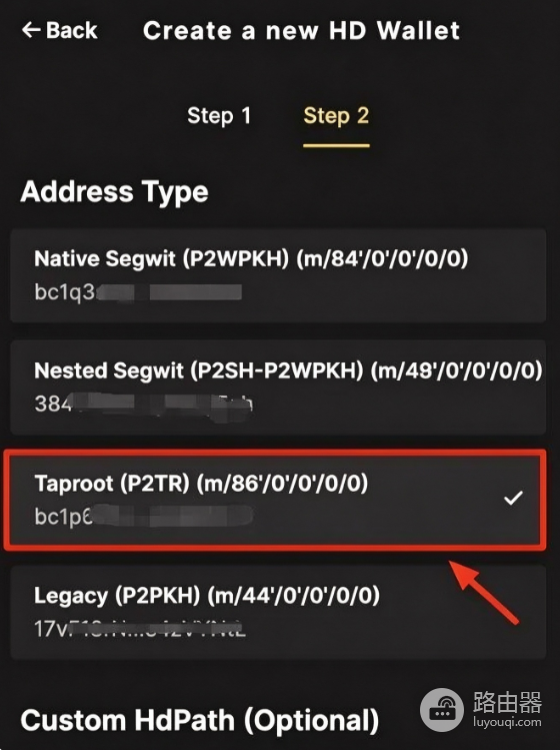Choose Native Segwit (P2WPKH) address type
Viewport: 560px width, 750px height.
click(278, 275)
